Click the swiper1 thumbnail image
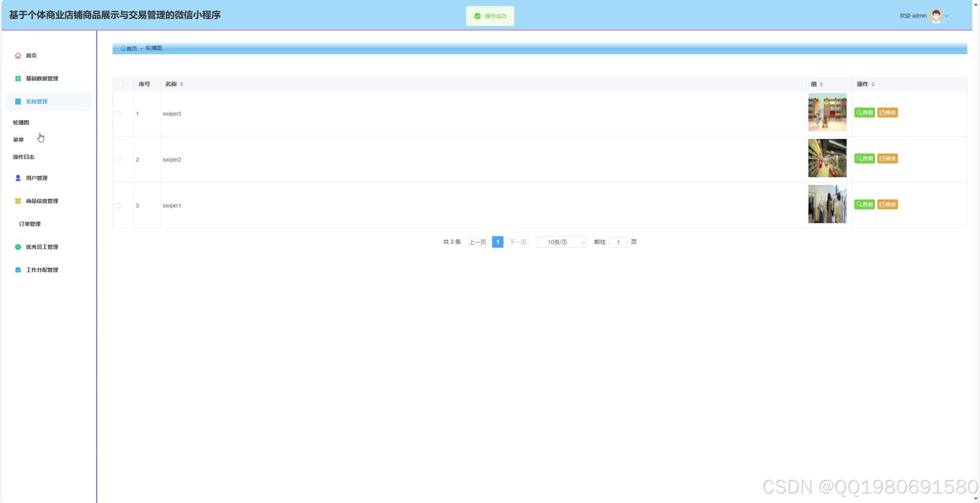The height and width of the screenshot is (503, 980). tap(827, 204)
